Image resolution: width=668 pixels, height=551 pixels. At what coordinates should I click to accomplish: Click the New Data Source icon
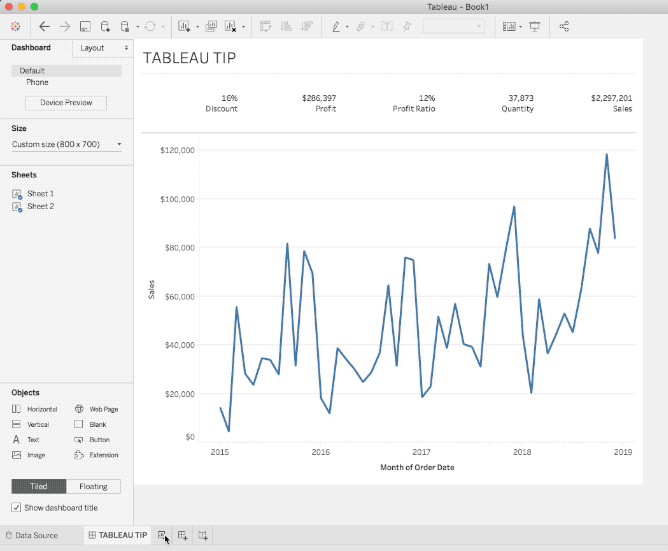tap(105, 26)
